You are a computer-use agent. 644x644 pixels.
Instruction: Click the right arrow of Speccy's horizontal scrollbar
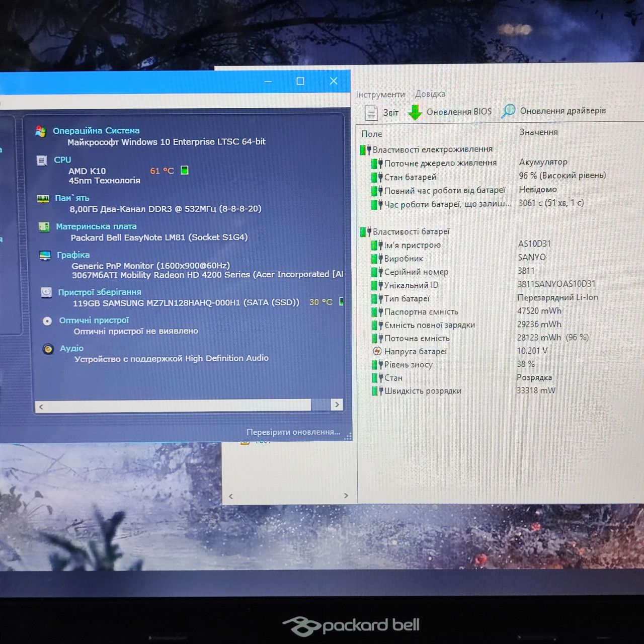[337, 405]
